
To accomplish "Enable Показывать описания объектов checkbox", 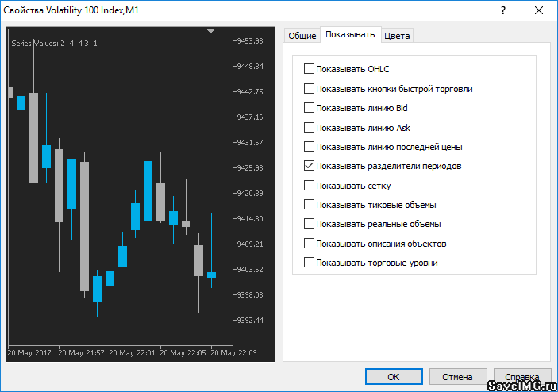I will [x=310, y=244].
